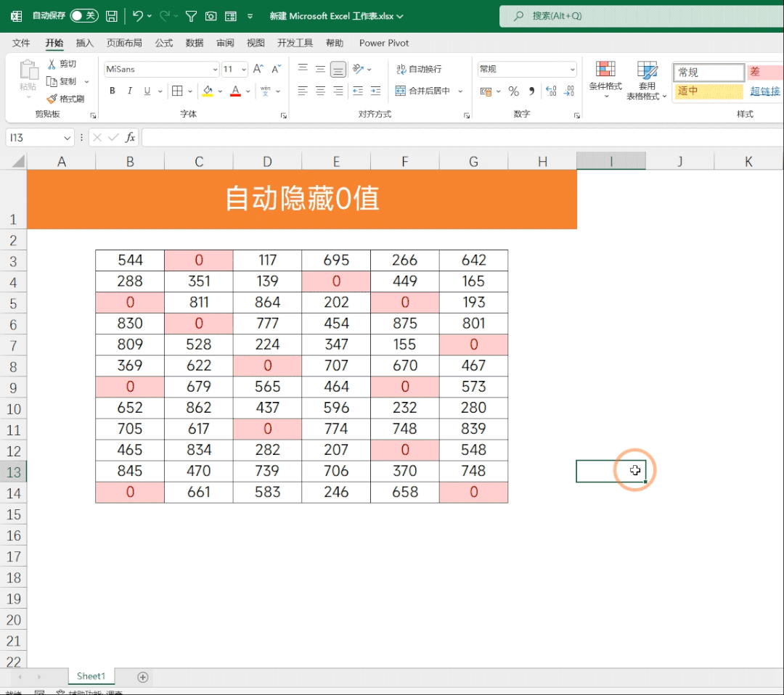Toggle italic formatting
Image resolution: width=784 pixels, height=695 pixels.
click(130, 91)
